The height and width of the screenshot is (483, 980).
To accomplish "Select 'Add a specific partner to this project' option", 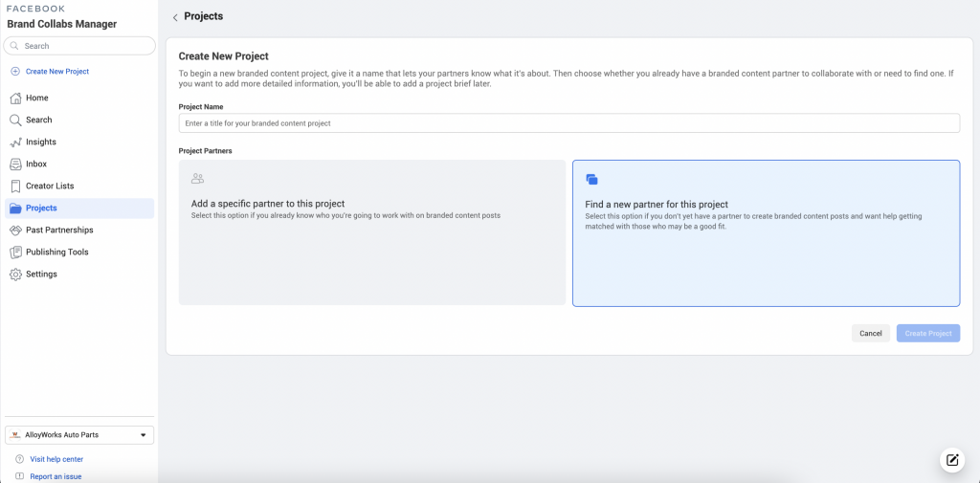I will 371,232.
